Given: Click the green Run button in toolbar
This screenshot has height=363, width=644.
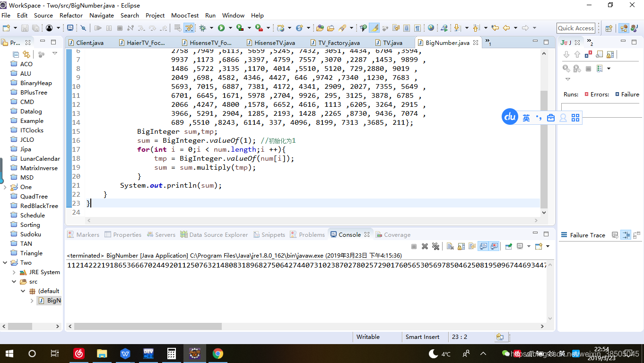Looking at the screenshot, I should coord(221,28).
